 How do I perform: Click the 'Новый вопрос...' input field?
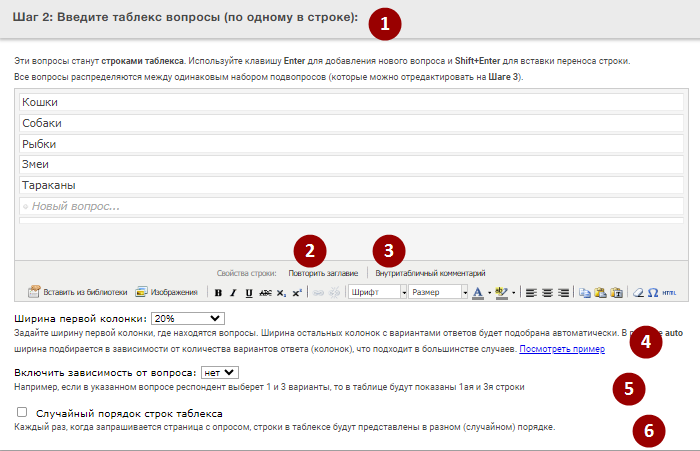[350, 206]
